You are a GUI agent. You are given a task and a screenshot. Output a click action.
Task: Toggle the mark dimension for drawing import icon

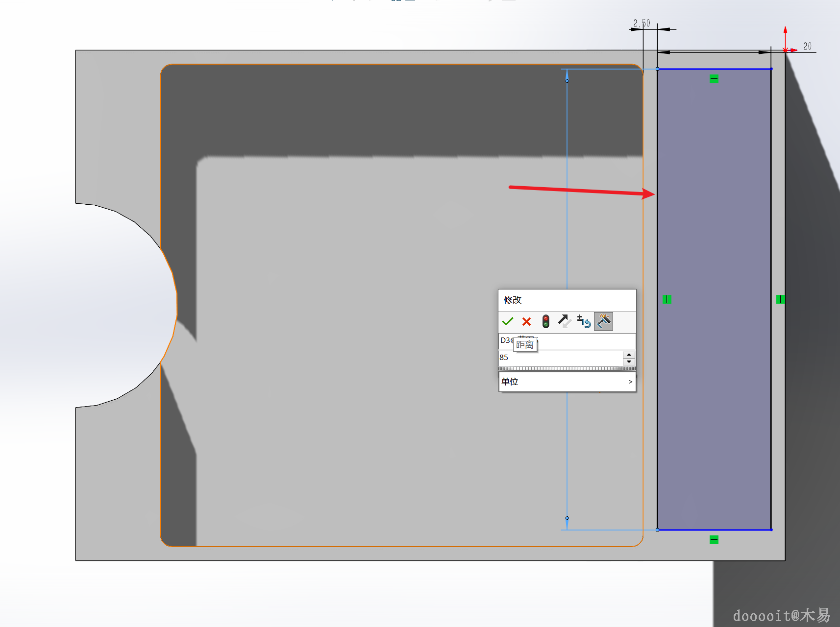click(603, 321)
